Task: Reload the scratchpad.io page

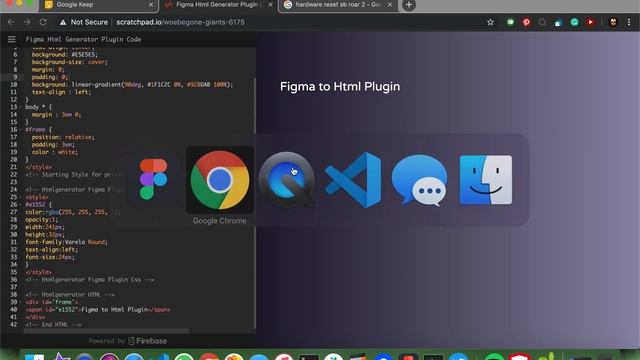Action: click(43, 22)
